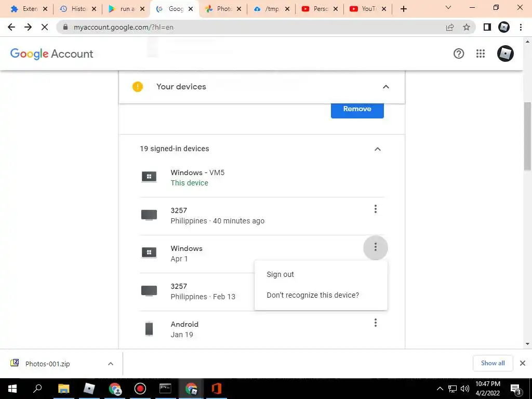
Task: Open the Photos-001.zip download
Action: point(47,364)
